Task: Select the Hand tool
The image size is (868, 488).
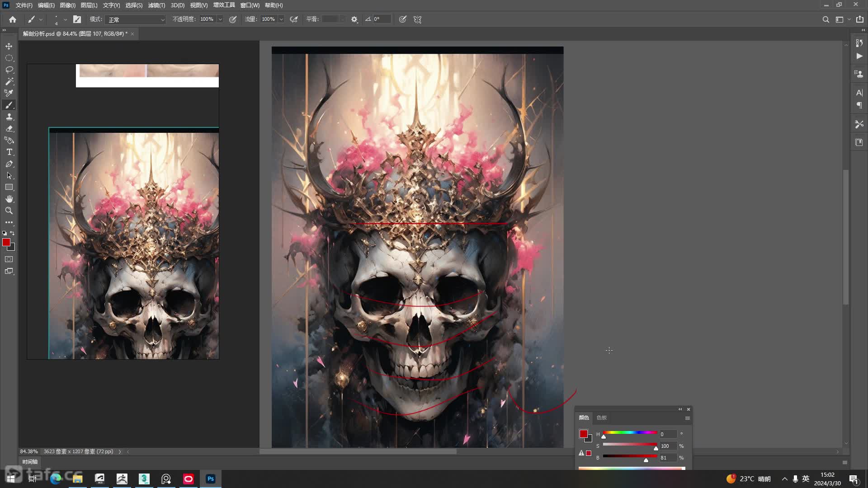Action: point(9,199)
